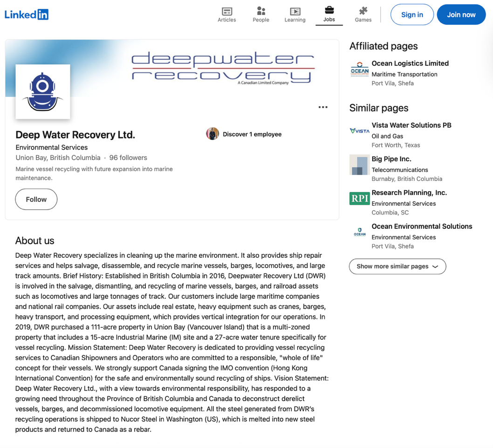This screenshot has width=493, height=448.
Task: Follow Deep Water Recovery Ltd.
Action: [36, 199]
